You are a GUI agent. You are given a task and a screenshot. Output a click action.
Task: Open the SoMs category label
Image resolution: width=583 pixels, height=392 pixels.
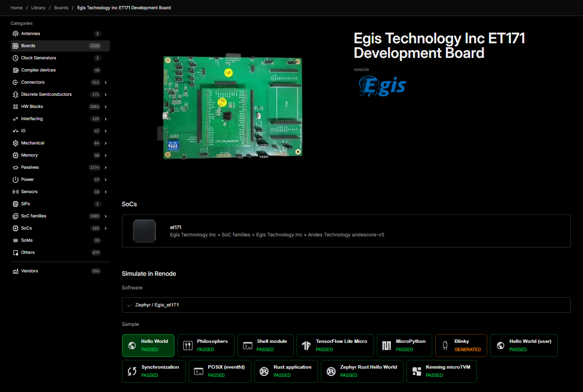(27, 240)
